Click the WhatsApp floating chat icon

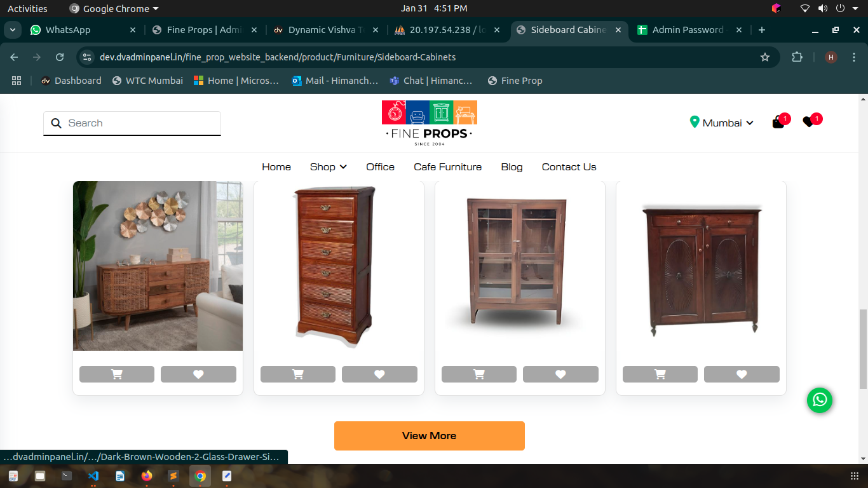click(x=820, y=400)
